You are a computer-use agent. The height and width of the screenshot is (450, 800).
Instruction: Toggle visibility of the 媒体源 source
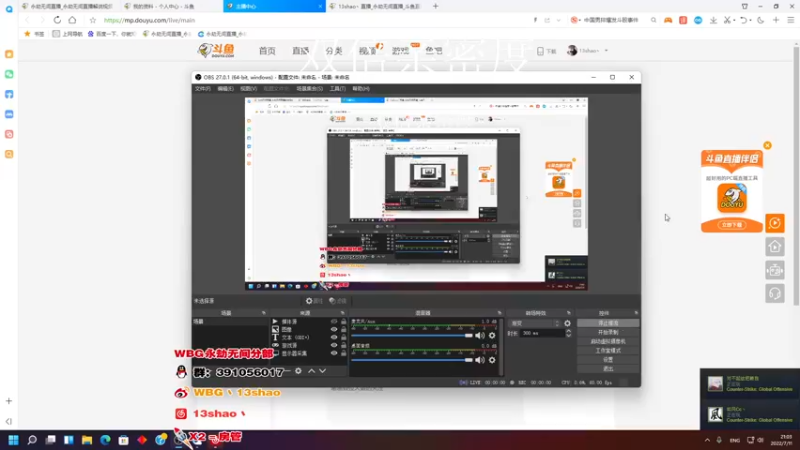pos(334,322)
